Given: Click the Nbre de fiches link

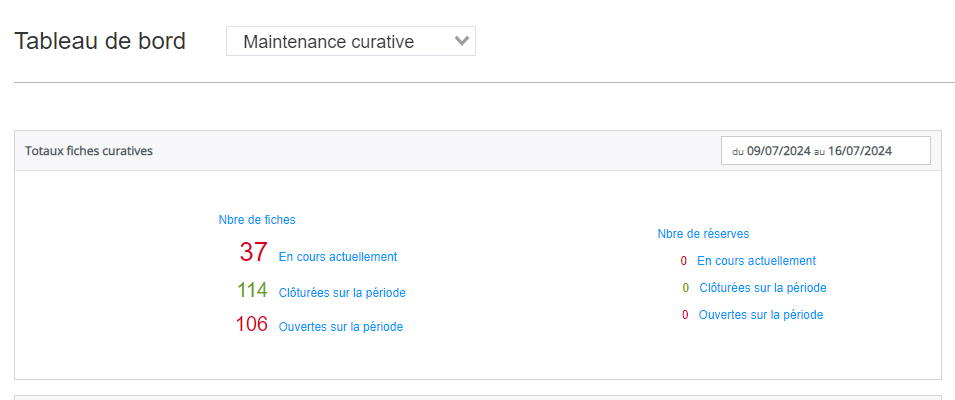Looking at the screenshot, I should point(257,220).
